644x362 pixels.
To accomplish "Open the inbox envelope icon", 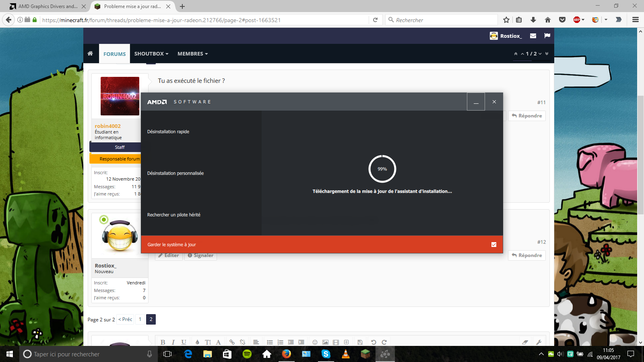I will click(x=533, y=36).
